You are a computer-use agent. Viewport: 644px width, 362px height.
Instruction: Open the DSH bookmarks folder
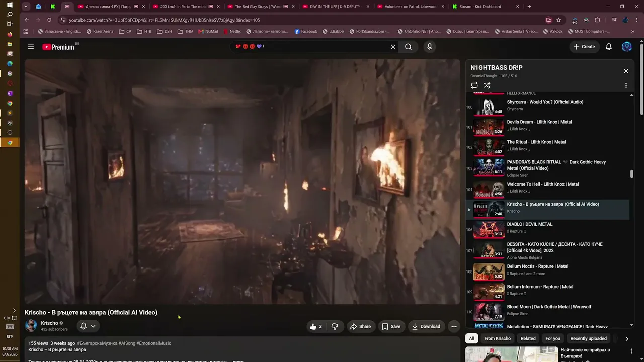(x=164, y=31)
